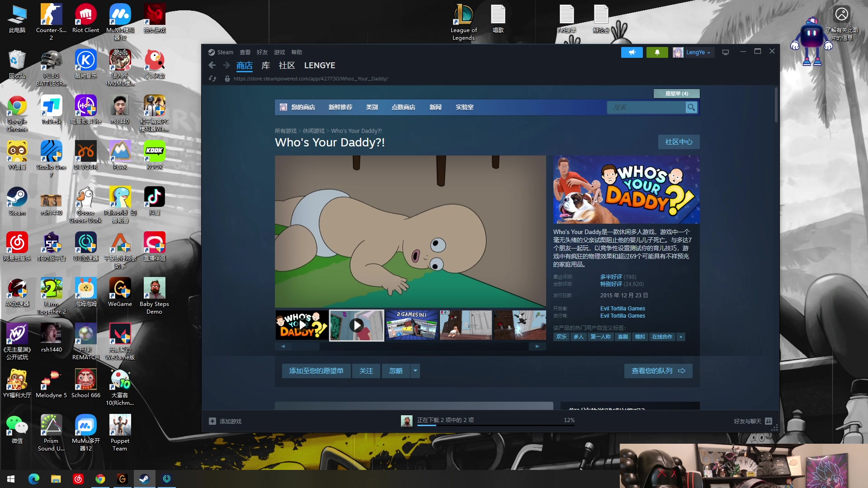868x488 pixels.
Task: Open 微信 WeChat desktop shortcut
Action: tap(17, 429)
